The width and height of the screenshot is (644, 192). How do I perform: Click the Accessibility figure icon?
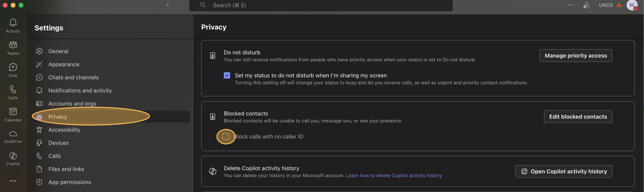tap(39, 130)
